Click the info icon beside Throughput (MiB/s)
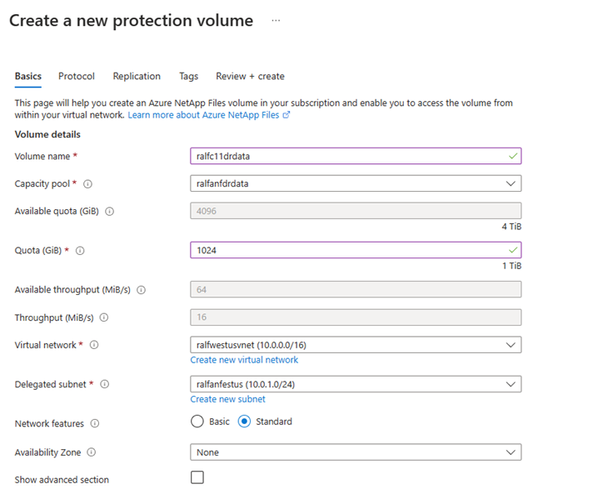 pyautogui.click(x=104, y=317)
